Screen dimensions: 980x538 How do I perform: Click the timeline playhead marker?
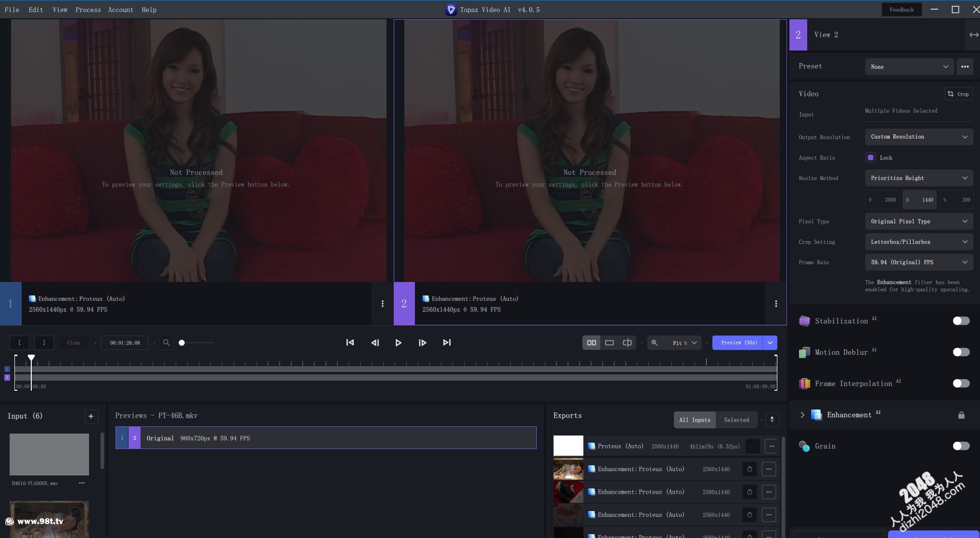31,358
